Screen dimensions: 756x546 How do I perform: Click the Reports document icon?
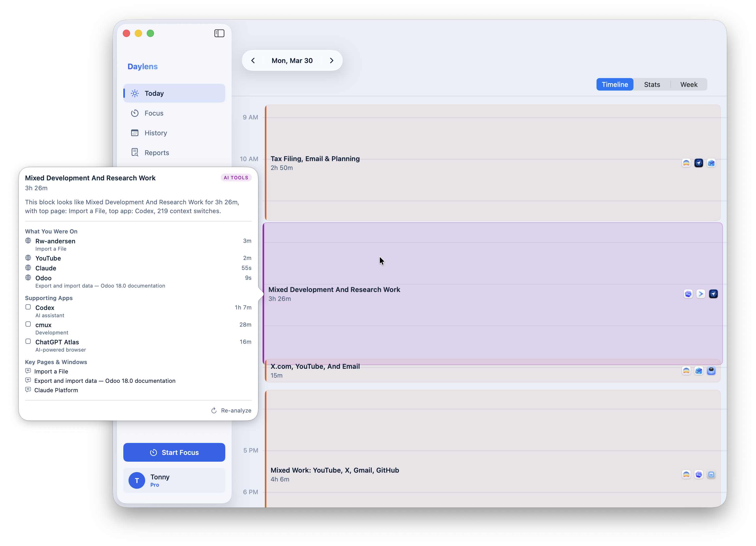pyautogui.click(x=135, y=153)
